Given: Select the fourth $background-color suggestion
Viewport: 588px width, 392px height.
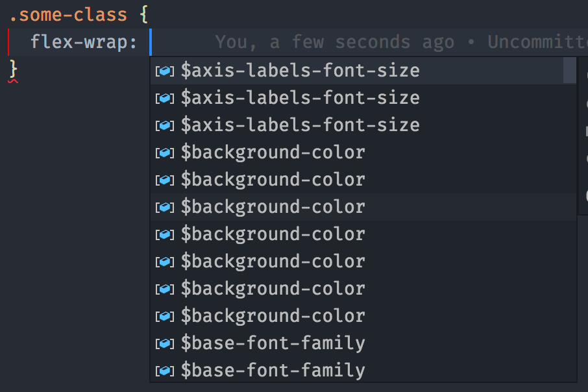Looking at the screenshot, I should [x=273, y=234].
